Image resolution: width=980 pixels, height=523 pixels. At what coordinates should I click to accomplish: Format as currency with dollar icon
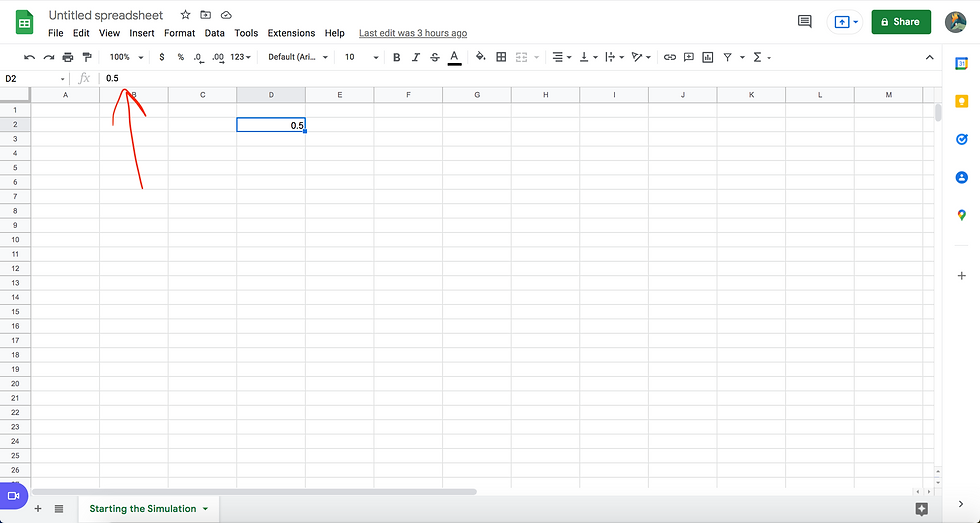(x=162, y=57)
